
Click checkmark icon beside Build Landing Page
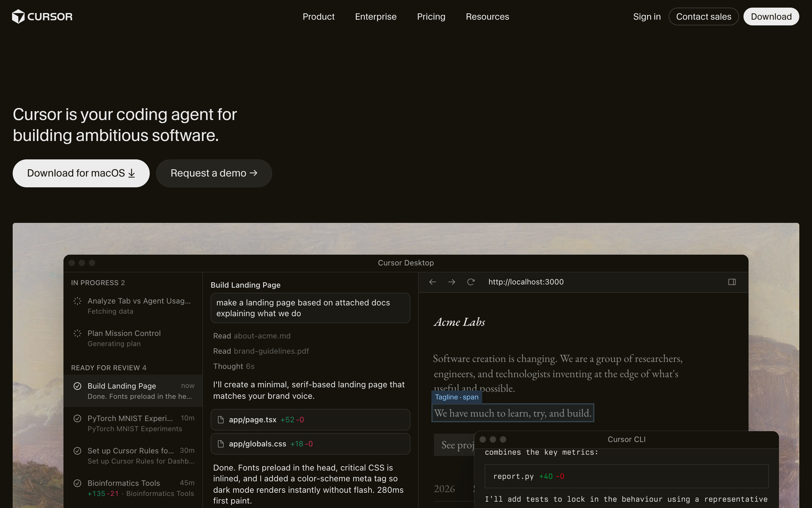tap(77, 386)
